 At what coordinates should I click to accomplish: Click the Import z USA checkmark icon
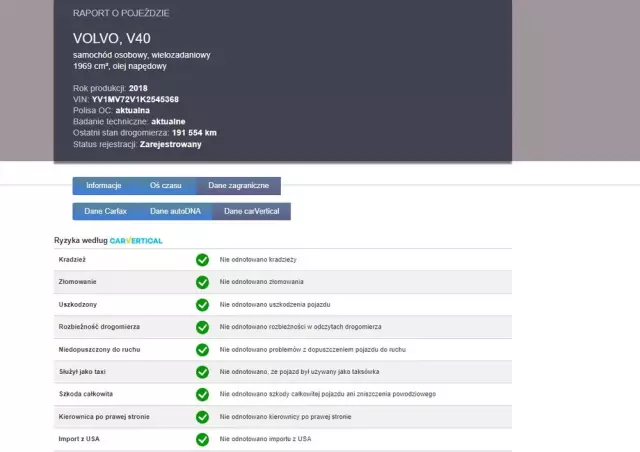pos(202,439)
